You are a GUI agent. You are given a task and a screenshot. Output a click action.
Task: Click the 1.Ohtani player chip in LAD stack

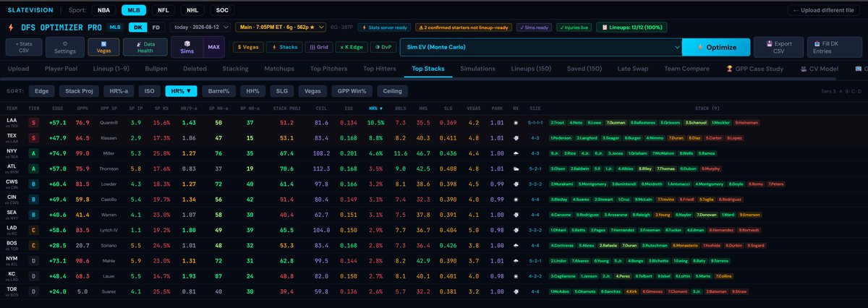tap(560, 229)
